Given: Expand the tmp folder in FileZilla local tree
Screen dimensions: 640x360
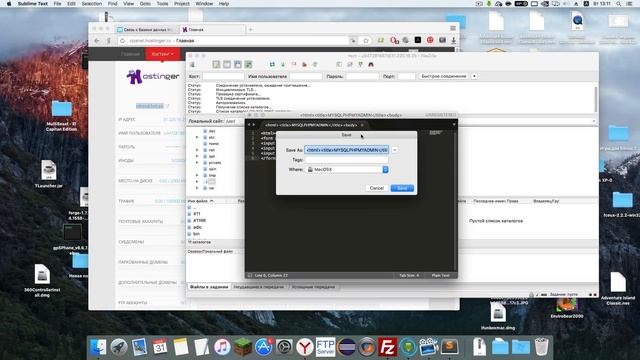Looking at the screenshot, I should tap(197, 175).
